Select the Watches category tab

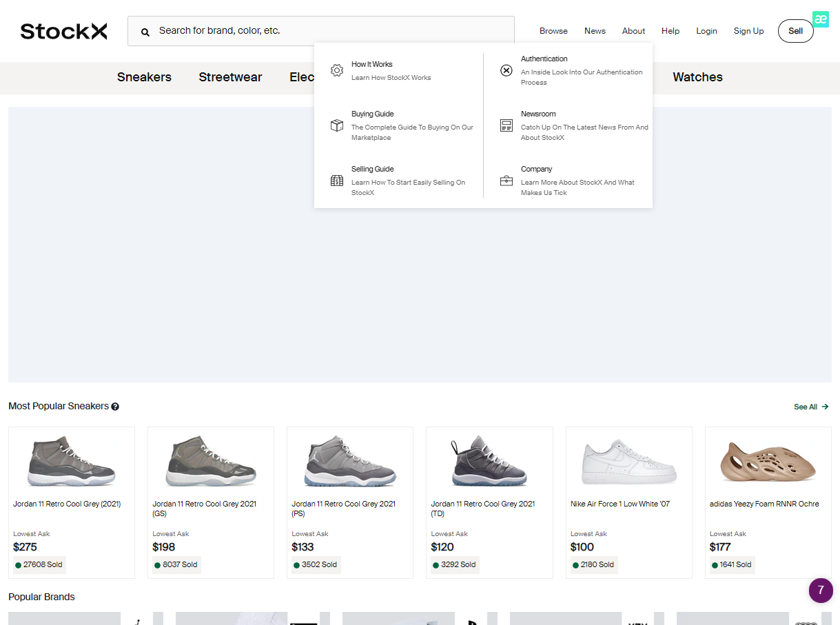697,77
